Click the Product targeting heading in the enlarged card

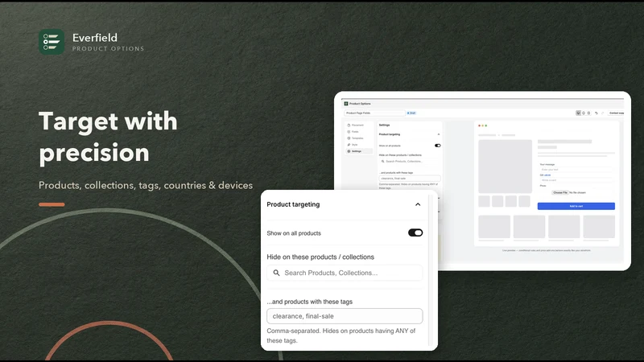[x=293, y=204]
